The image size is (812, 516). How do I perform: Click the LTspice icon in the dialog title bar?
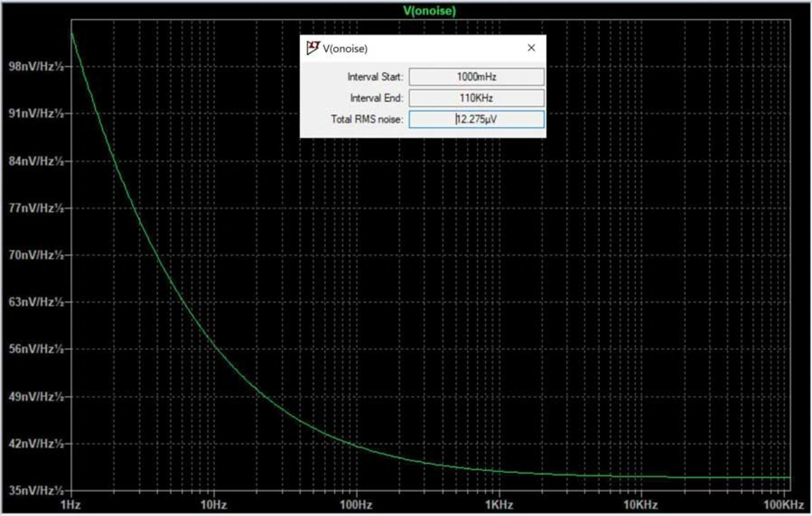point(313,48)
